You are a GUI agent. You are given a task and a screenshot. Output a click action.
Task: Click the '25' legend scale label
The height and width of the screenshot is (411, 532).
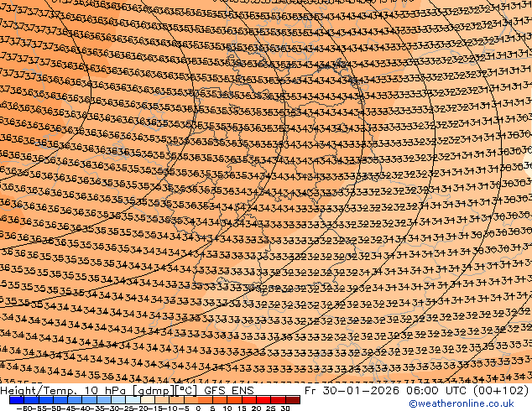click(x=271, y=408)
